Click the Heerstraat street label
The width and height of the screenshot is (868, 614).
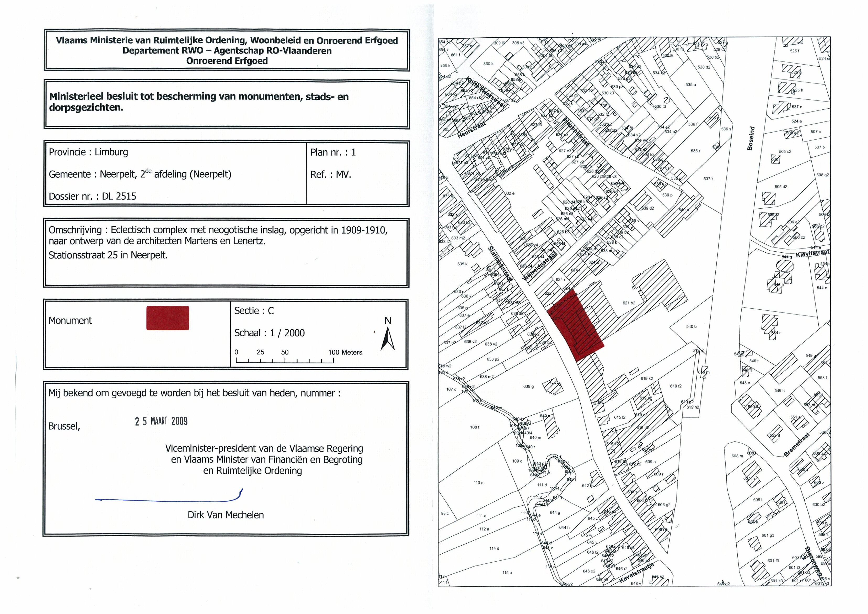click(471, 131)
